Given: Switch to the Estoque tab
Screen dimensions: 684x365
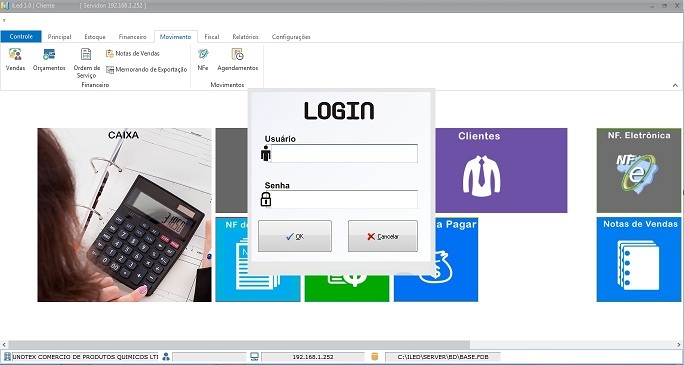Looking at the screenshot, I should [x=95, y=37].
